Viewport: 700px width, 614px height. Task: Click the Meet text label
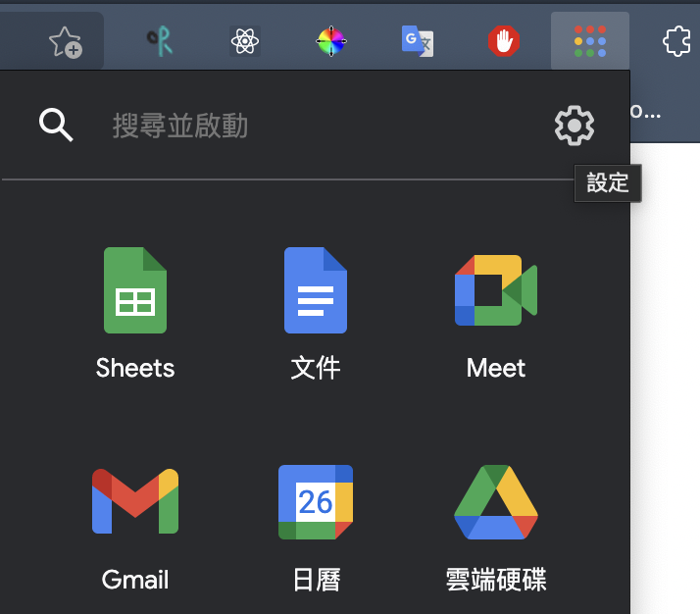point(496,368)
